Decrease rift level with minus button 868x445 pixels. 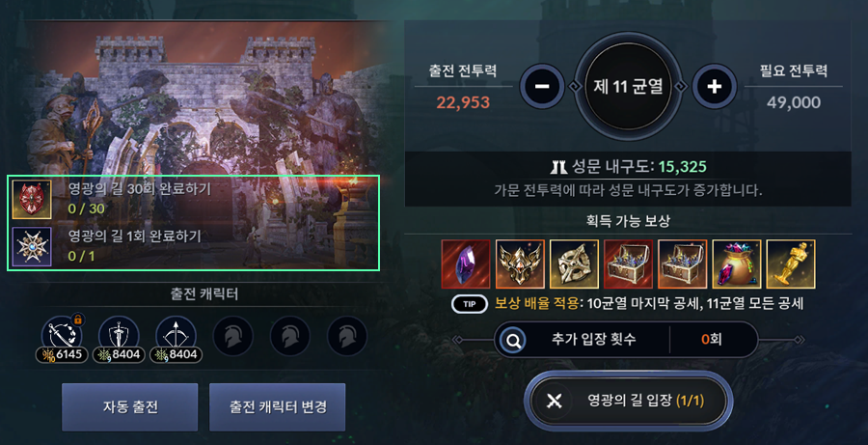point(542,87)
